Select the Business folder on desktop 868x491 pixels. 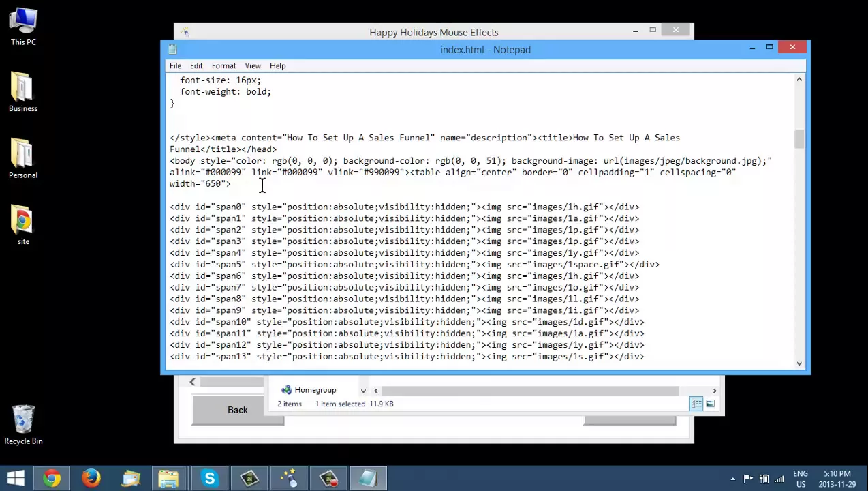point(23,92)
